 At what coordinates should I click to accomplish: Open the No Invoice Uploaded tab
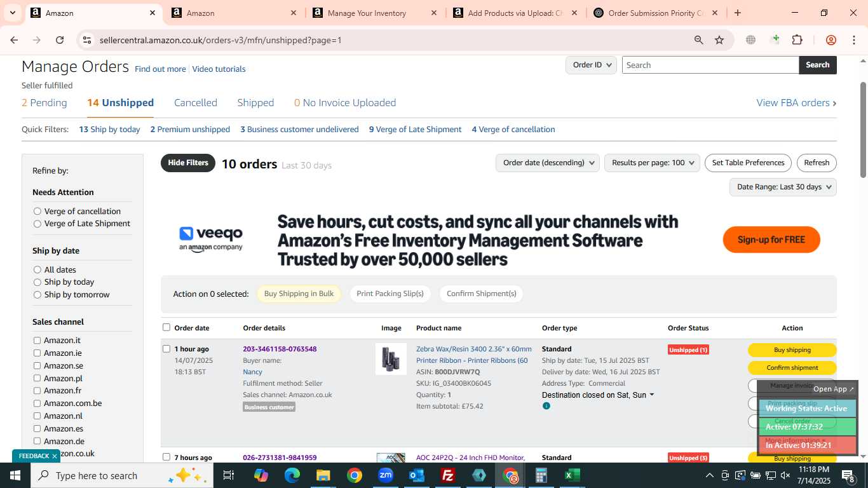point(345,103)
